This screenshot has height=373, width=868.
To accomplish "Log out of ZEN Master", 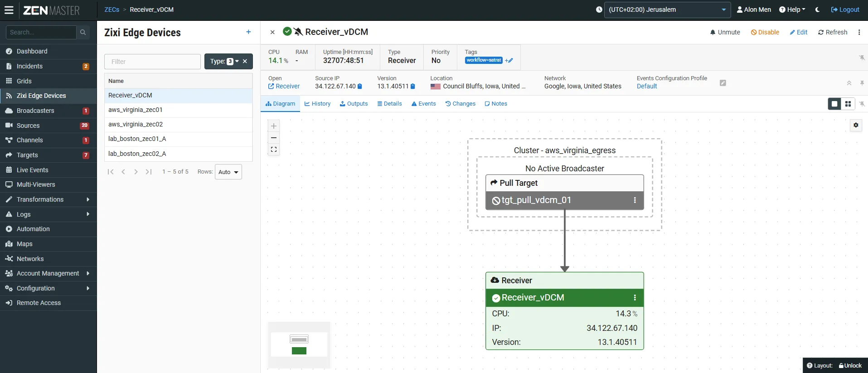I will coord(845,10).
